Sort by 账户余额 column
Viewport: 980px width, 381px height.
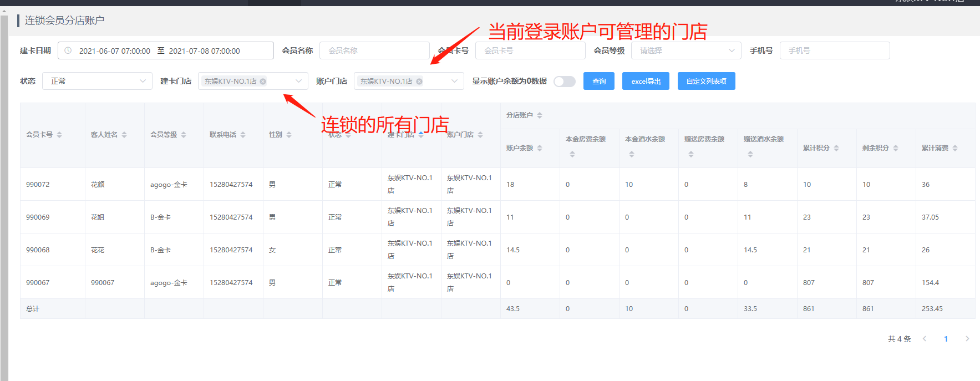pyautogui.click(x=540, y=148)
